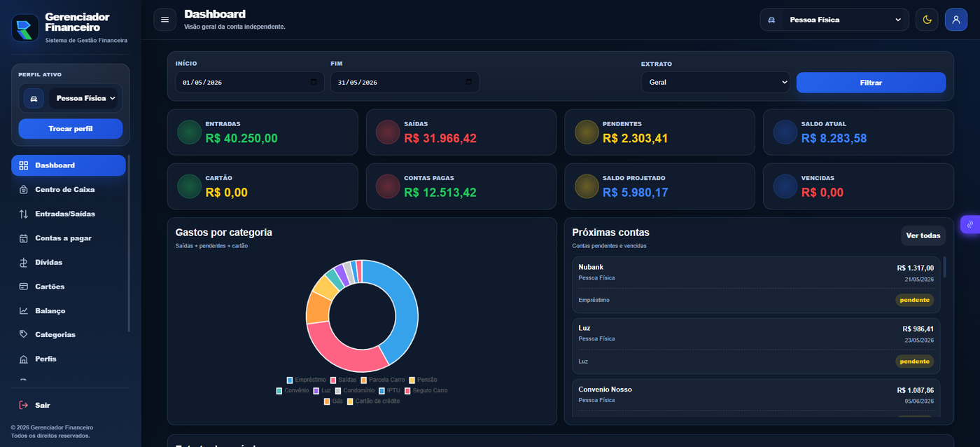Toggle the Parcela Carro legend item
The height and width of the screenshot is (447, 980).
[x=383, y=380]
